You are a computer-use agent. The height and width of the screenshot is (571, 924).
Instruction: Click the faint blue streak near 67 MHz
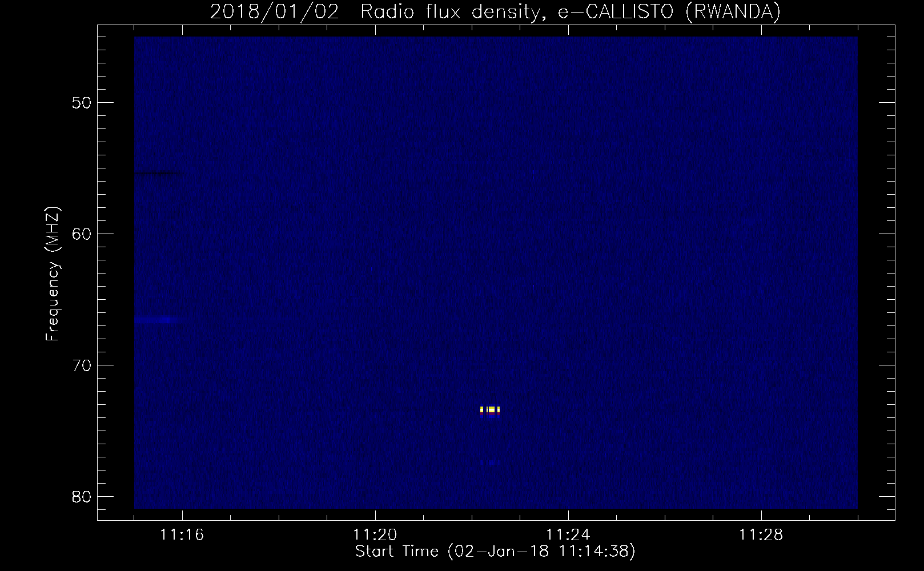[155, 320]
